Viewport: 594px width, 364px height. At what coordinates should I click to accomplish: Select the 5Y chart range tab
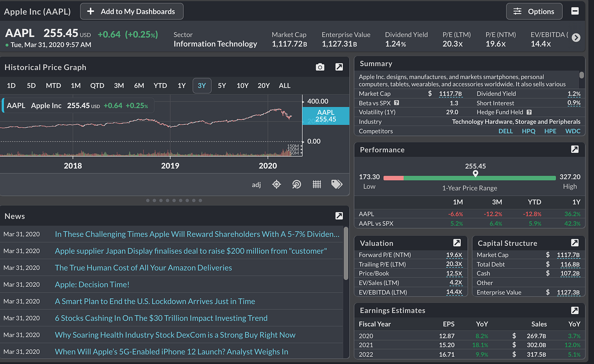point(222,86)
